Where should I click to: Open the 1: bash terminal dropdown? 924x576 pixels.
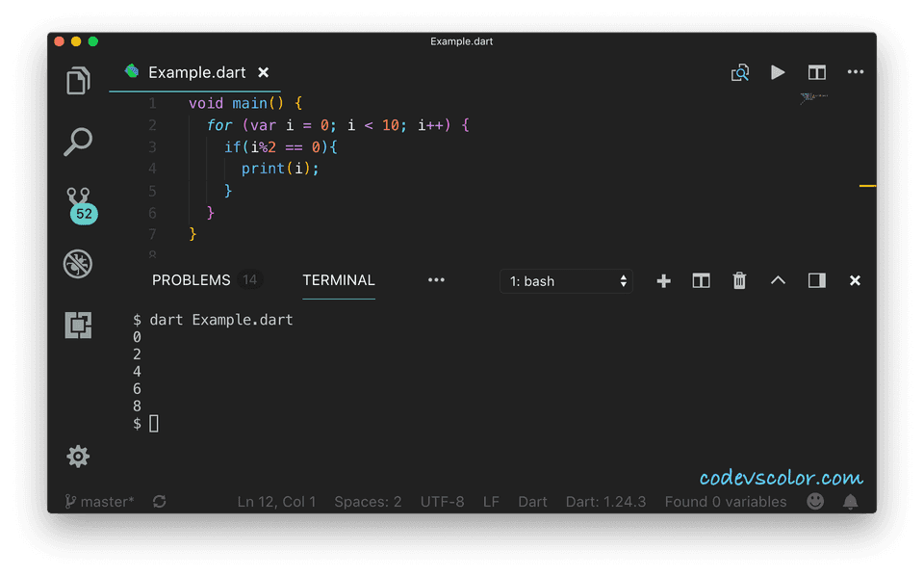pyautogui.click(x=566, y=280)
